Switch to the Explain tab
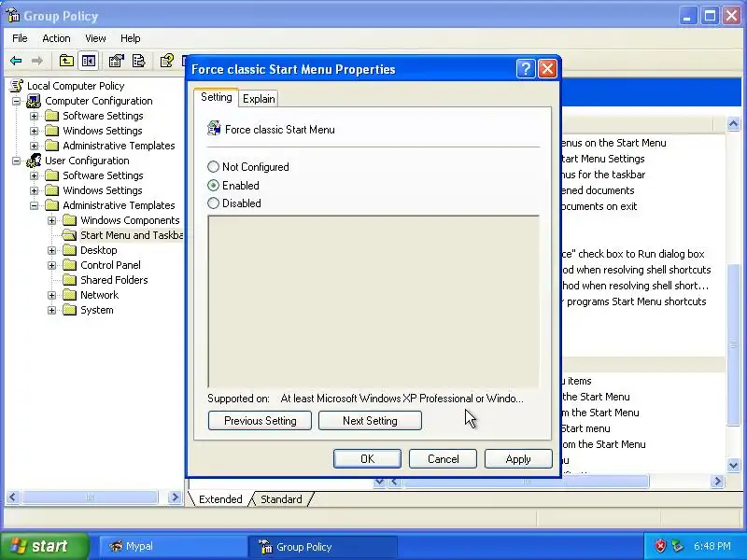Viewport: 747px width, 560px height. tap(259, 99)
